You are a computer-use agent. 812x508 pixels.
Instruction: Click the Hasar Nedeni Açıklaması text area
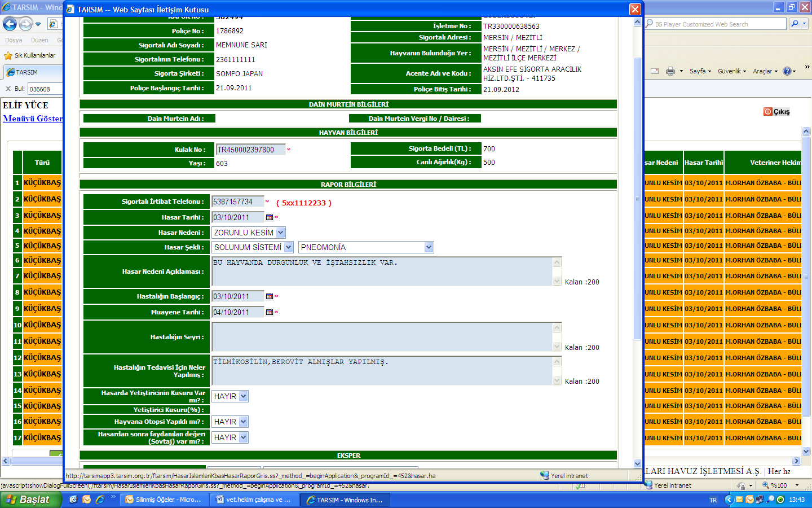coord(382,271)
